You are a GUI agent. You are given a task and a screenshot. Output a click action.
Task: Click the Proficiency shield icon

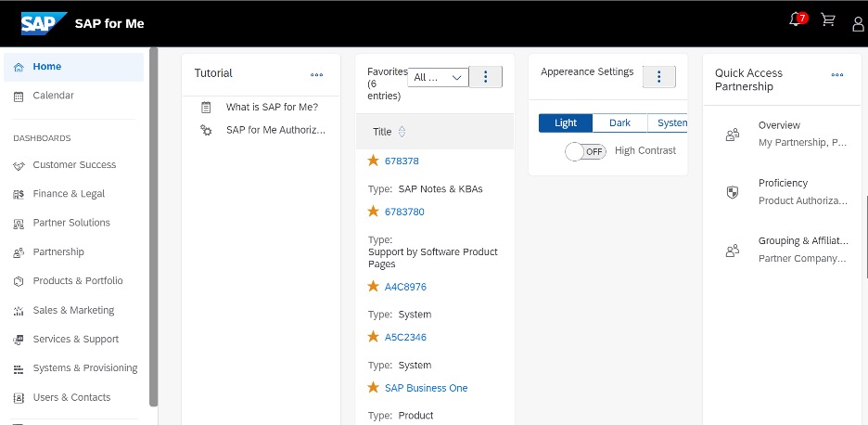click(x=733, y=192)
